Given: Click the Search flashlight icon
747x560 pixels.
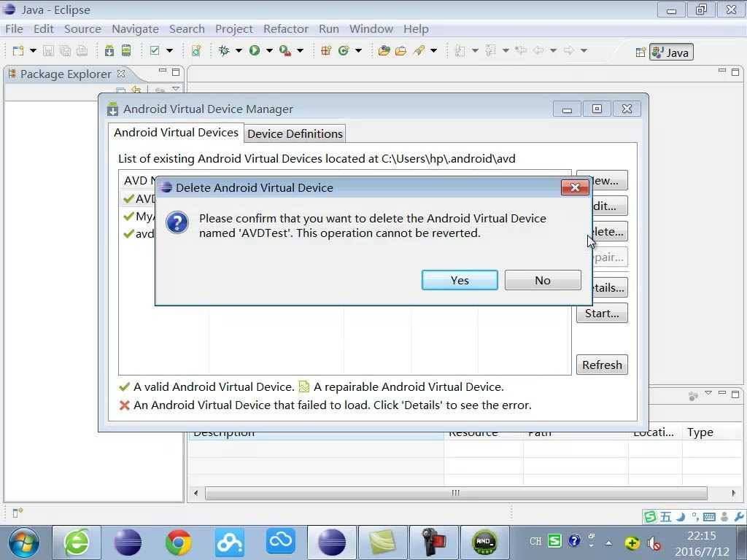Looking at the screenshot, I should (x=419, y=50).
